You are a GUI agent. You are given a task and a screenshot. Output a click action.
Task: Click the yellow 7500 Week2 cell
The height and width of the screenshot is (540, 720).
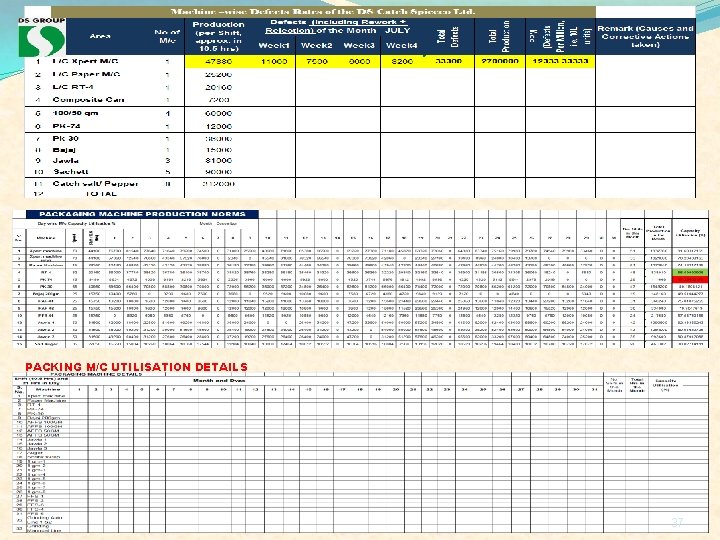(317, 61)
